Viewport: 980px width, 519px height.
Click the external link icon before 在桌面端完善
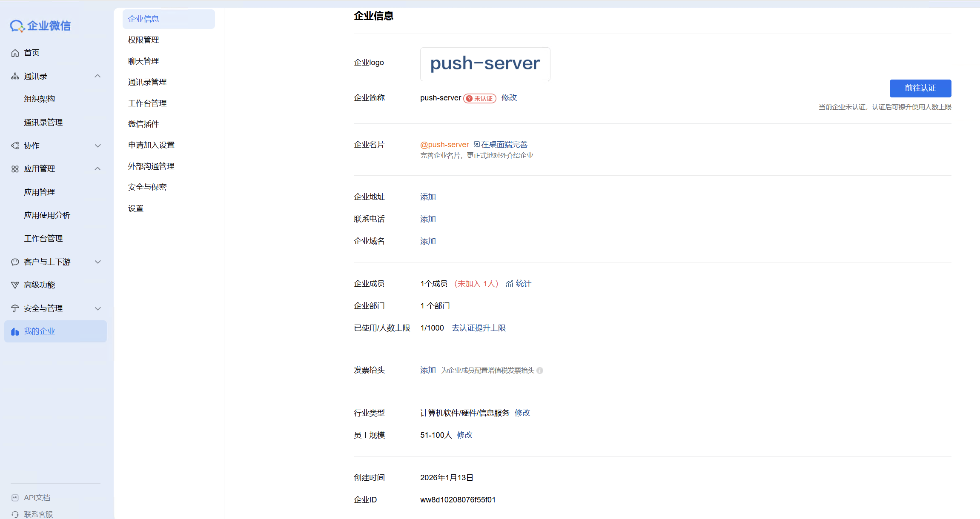[476, 145]
